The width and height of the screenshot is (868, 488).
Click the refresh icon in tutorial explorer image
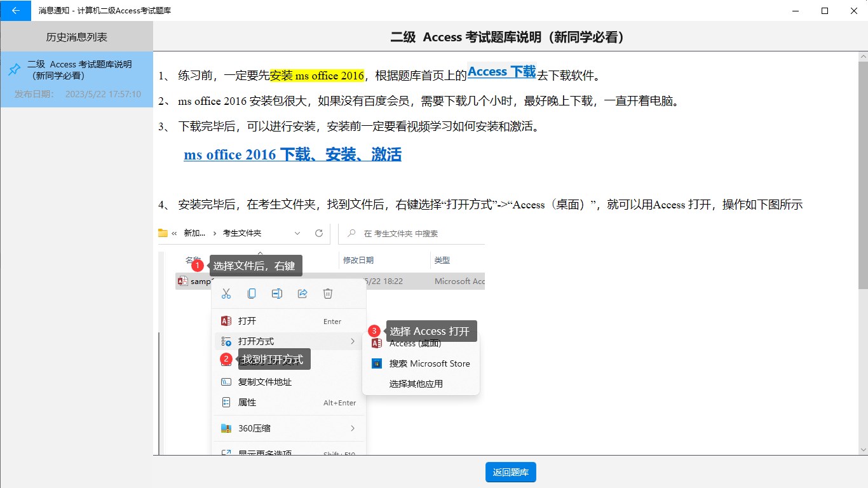coord(319,233)
